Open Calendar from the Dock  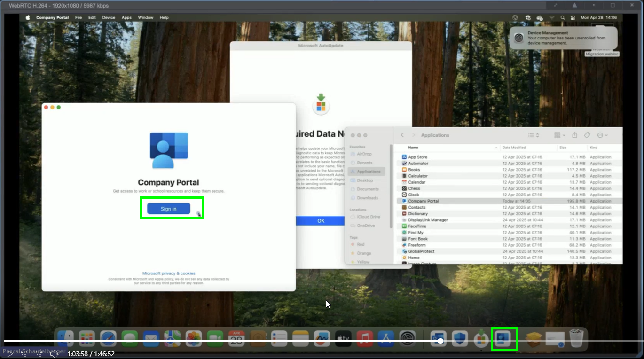tap(236, 339)
